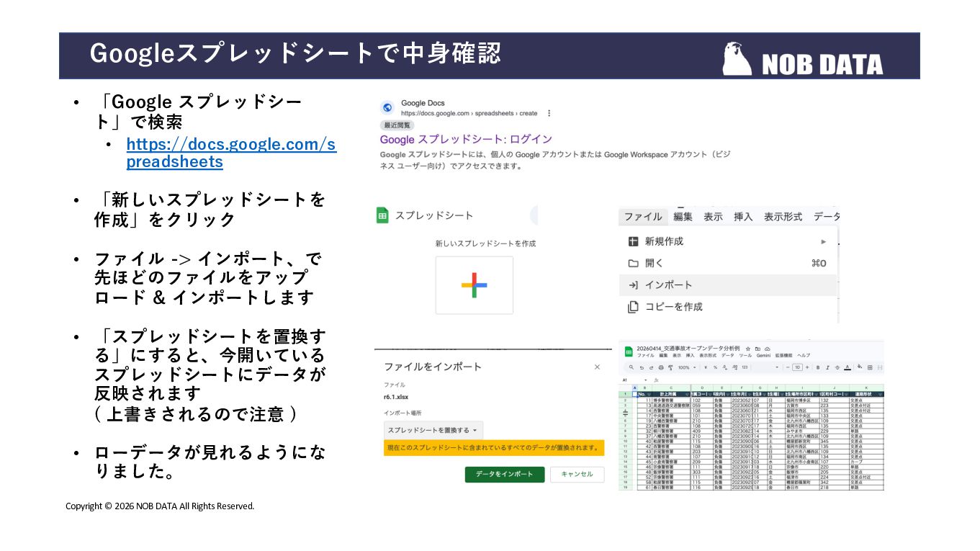Open the 拡張機能 menu in the spreadsheet

point(783,356)
